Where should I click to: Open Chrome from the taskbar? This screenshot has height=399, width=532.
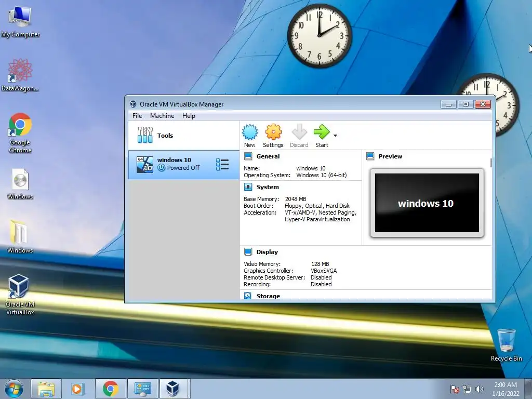coord(110,389)
